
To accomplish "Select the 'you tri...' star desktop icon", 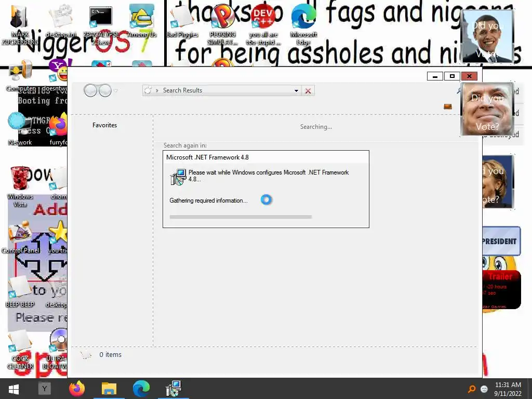I will point(58,237).
